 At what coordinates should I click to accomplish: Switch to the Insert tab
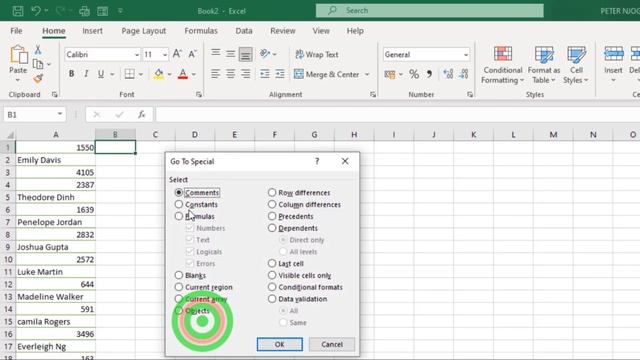coord(92,31)
